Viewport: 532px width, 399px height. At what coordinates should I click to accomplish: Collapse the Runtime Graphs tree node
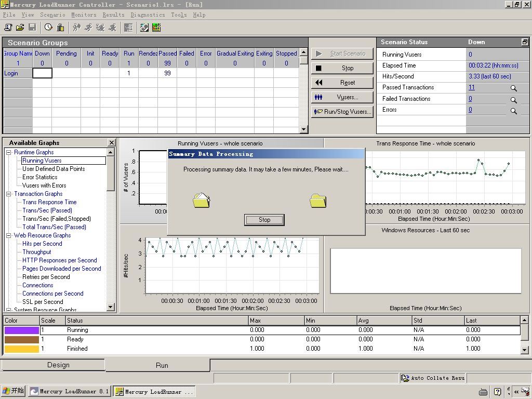point(9,152)
